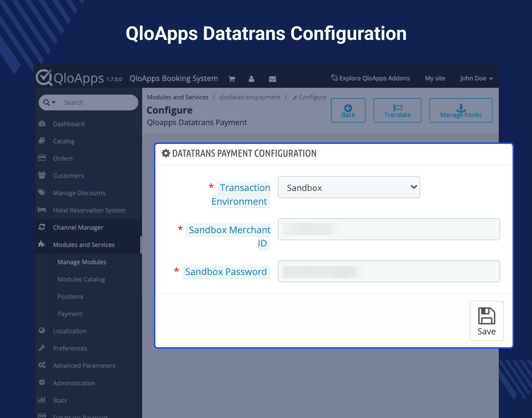This screenshot has width=532, height=418.
Task: Select Modules and Services menu
Action: pyautogui.click(x=84, y=245)
